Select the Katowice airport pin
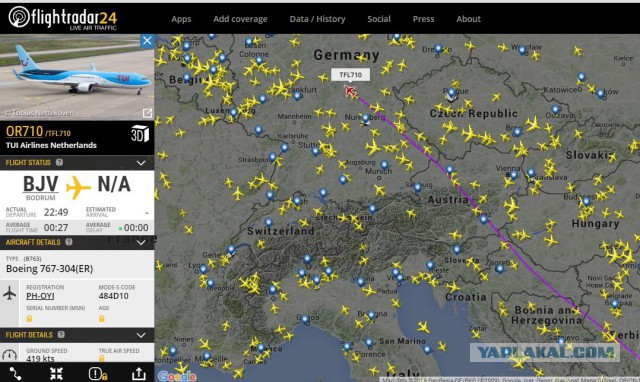 [581, 77]
